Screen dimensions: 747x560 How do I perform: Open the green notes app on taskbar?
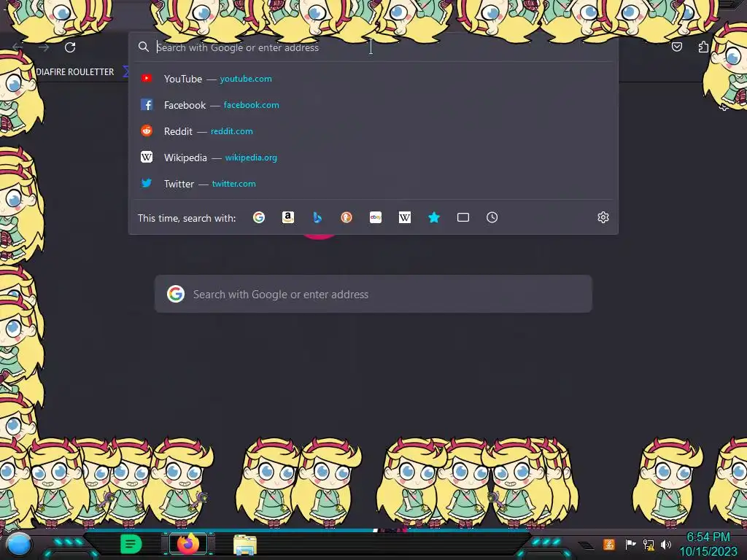point(131,544)
